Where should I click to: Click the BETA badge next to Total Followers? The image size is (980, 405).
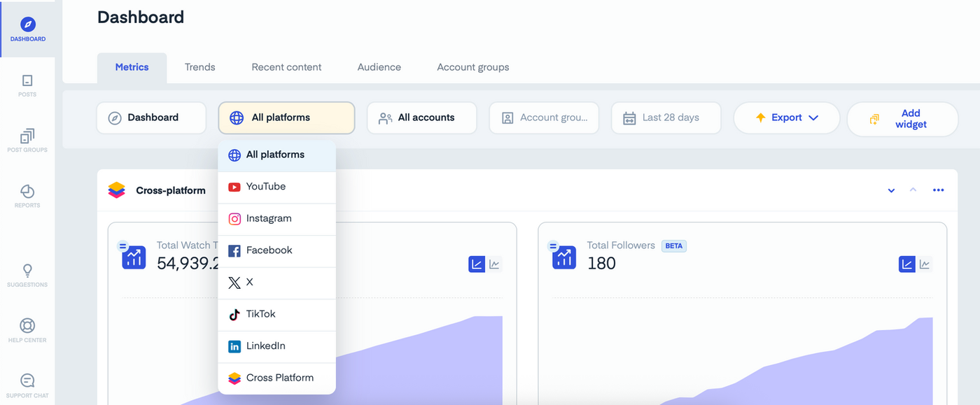pos(673,246)
